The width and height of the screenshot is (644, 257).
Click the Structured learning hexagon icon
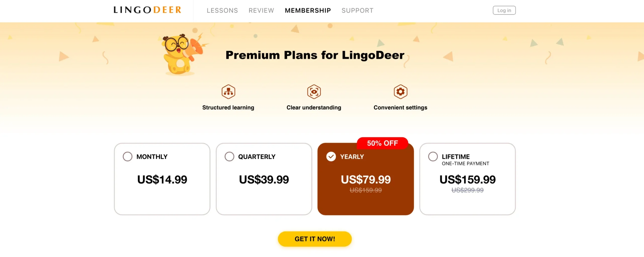(x=228, y=92)
